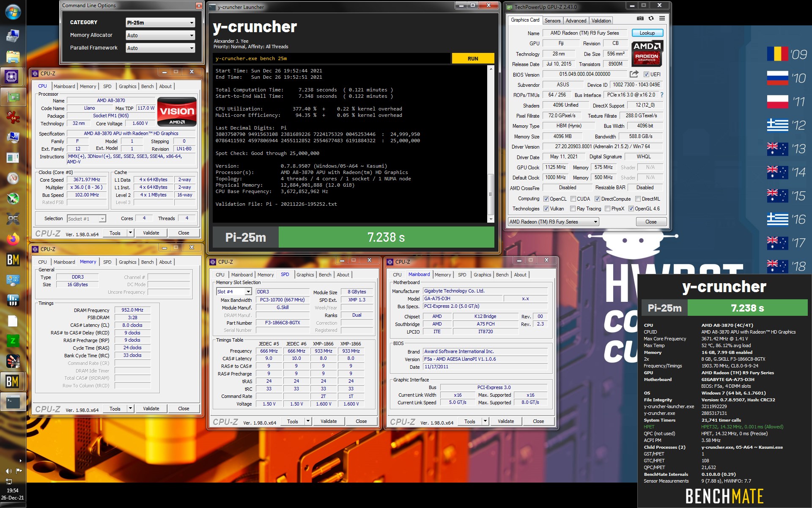
Task: Open the equalizer bars taskbar icon
Action: 13,300
